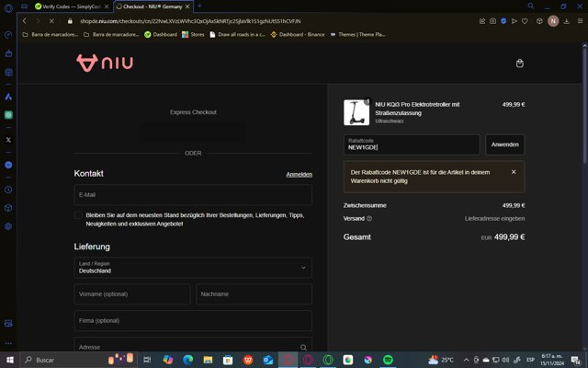Show hidden system tray icons chevron
The height and width of the screenshot is (368, 588).
click(x=466, y=360)
